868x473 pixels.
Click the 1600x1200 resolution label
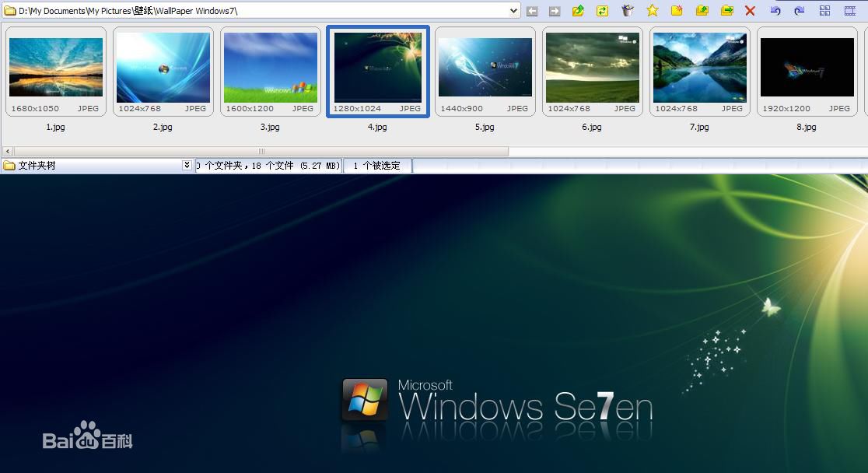coord(250,109)
